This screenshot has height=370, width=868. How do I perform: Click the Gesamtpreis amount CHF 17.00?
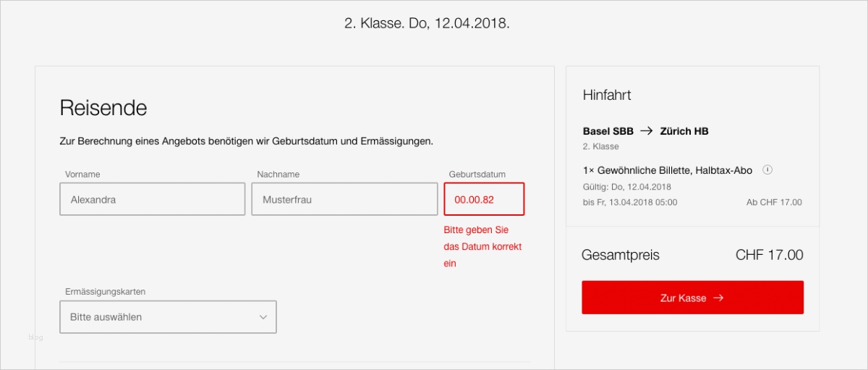pyautogui.click(x=769, y=255)
